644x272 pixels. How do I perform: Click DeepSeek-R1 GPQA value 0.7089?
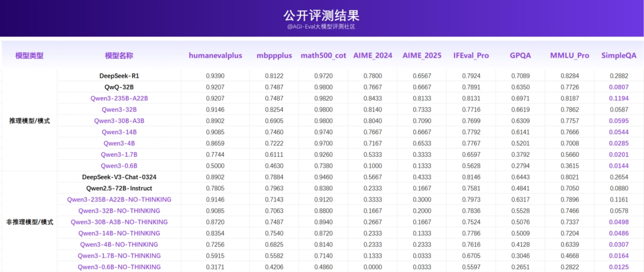click(x=521, y=76)
